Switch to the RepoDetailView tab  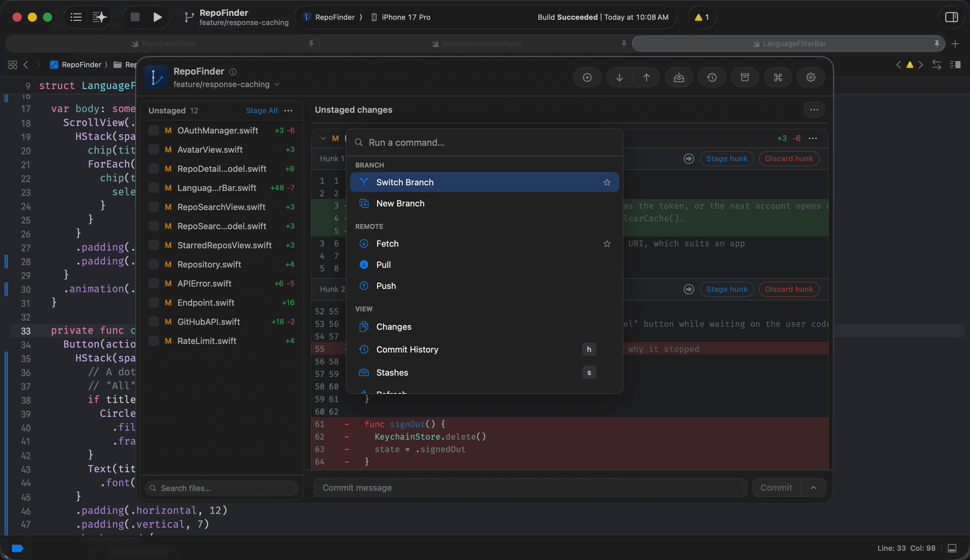point(163,44)
